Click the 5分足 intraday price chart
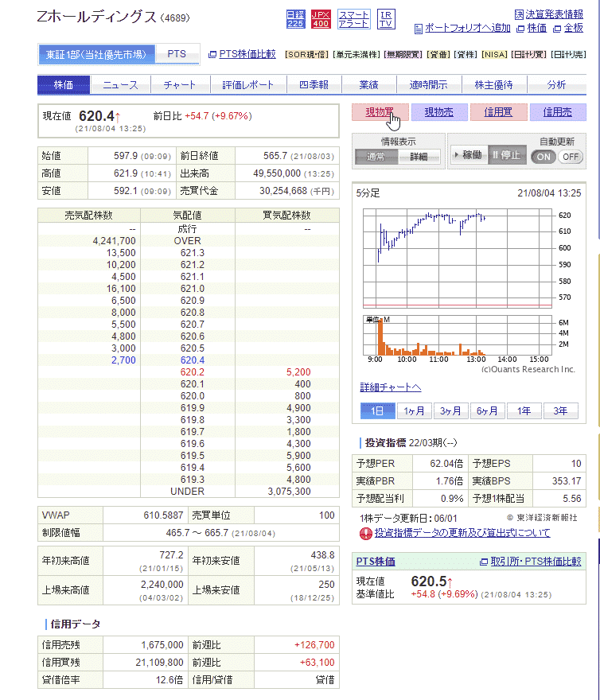The image size is (600, 700). [x=458, y=258]
